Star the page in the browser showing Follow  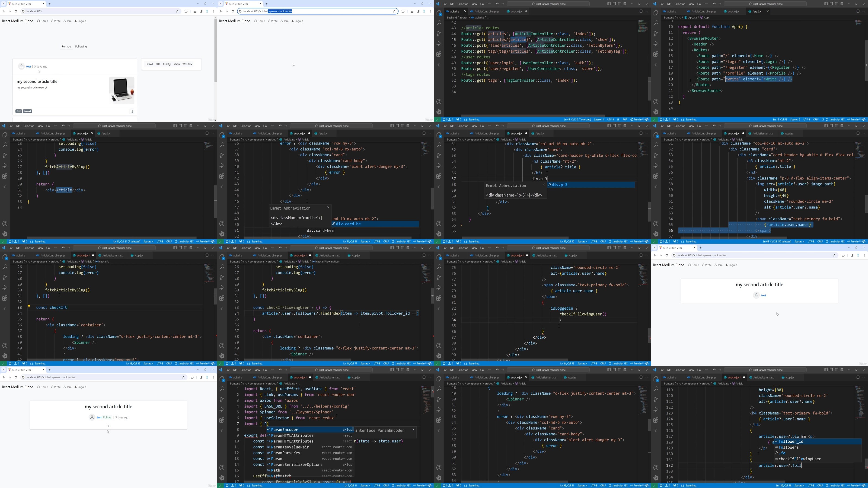point(183,377)
